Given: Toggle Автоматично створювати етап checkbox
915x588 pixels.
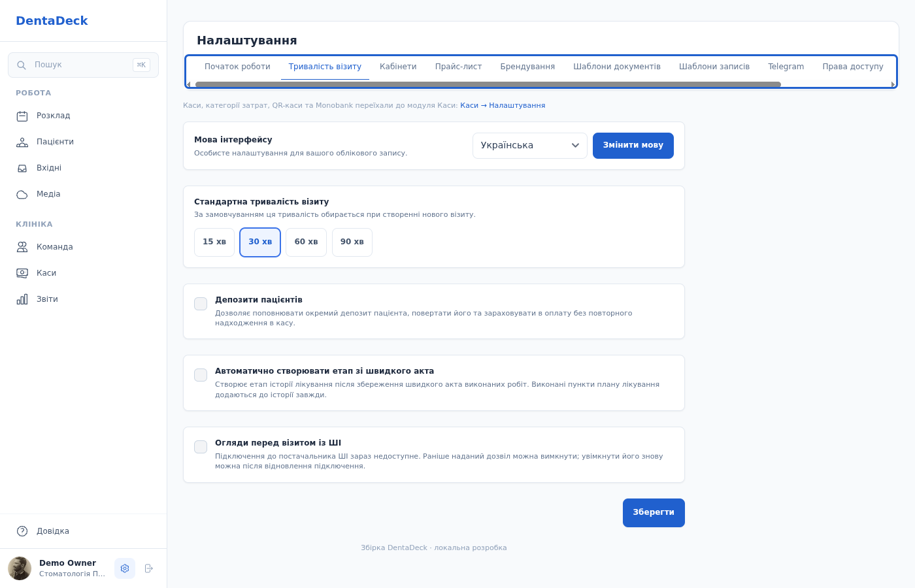Looking at the screenshot, I should pyautogui.click(x=201, y=375).
